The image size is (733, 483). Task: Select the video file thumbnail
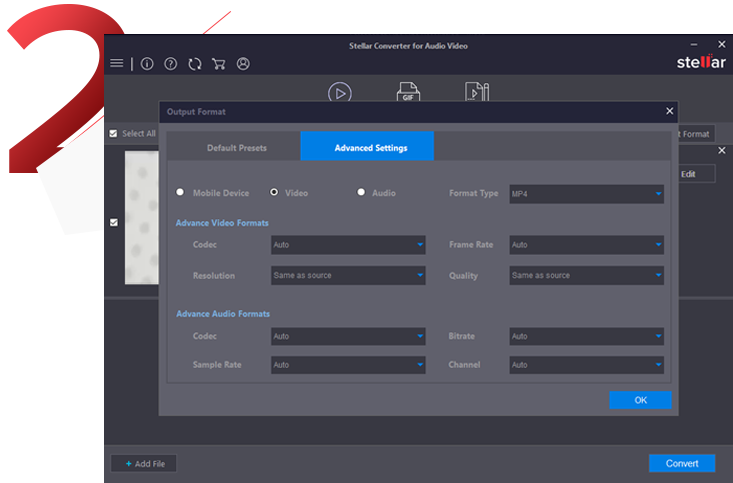pos(142,217)
